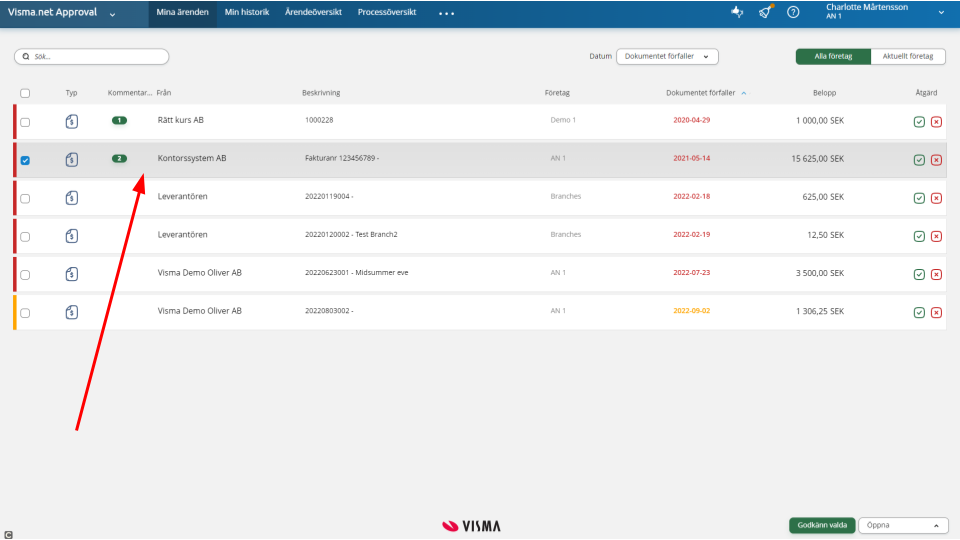Click the feedback icon in top bar
Viewport: 960px width, 540px height.
point(737,12)
